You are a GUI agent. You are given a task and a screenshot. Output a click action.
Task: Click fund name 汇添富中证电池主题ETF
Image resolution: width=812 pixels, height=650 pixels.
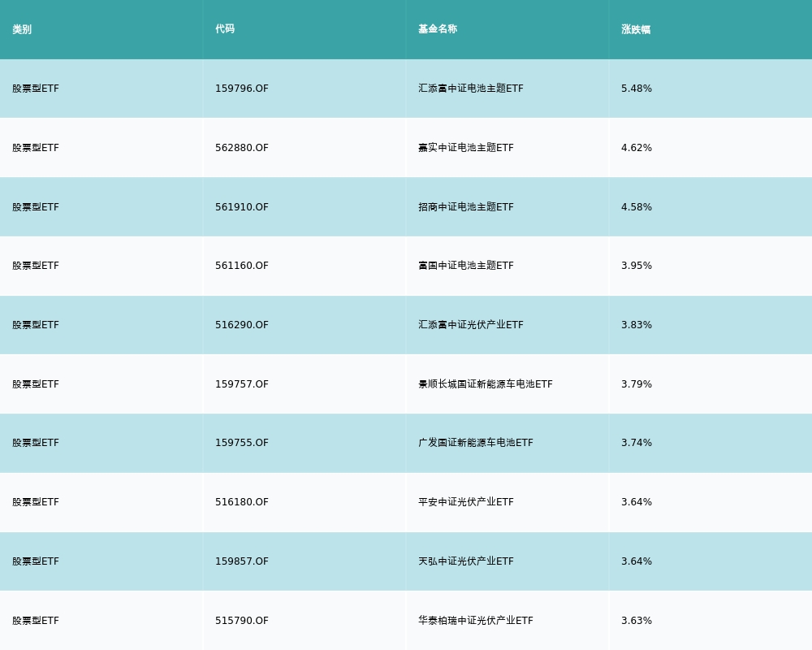tap(471, 89)
